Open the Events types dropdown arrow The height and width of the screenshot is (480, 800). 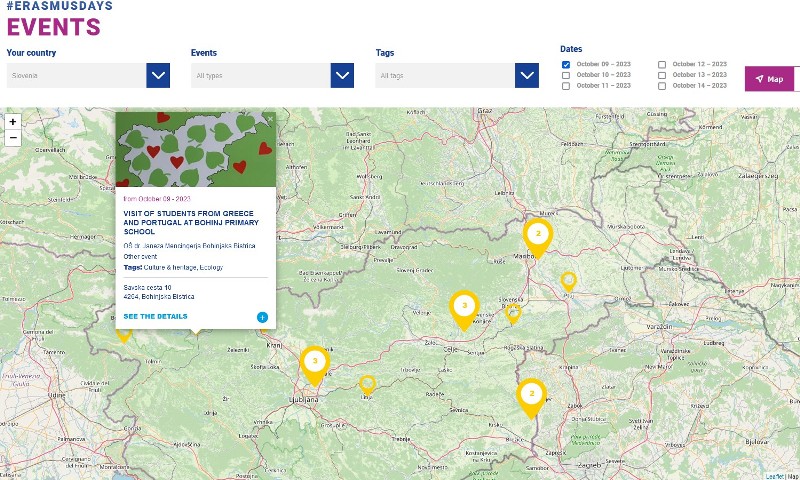click(342, 75)
